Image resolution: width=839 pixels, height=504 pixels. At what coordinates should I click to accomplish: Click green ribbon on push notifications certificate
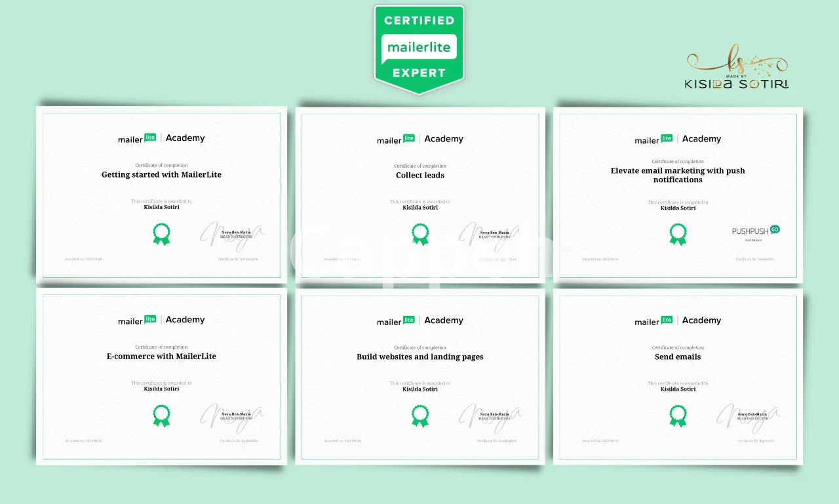pos(678,234)
